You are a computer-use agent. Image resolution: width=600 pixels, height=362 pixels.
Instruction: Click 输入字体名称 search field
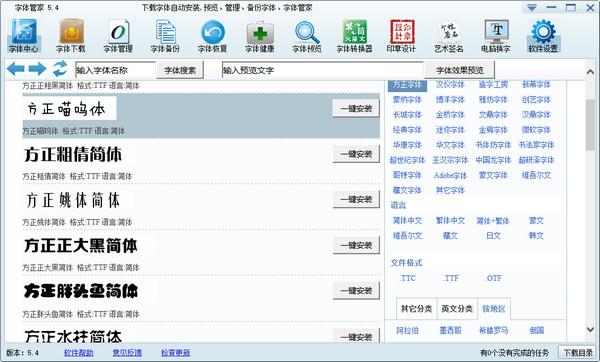(115, 70)
